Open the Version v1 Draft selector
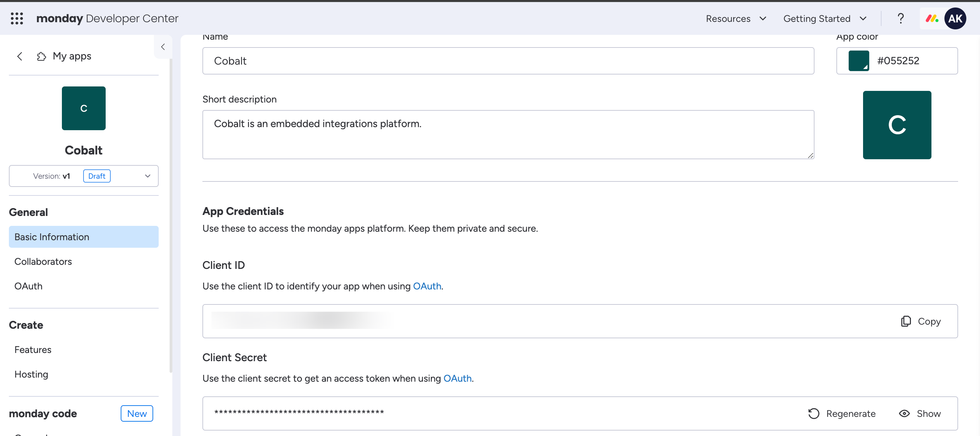The image size is (980, 436). (x=84, y=176)
